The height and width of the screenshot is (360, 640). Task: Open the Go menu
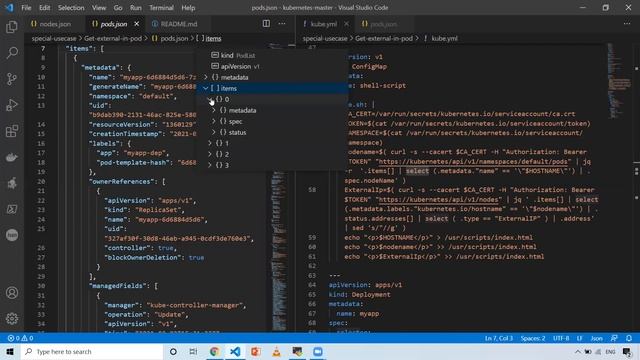point(118,8)
